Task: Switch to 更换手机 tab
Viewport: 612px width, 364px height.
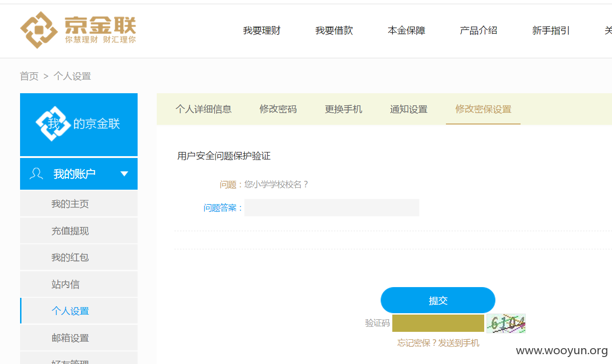Action: (x=343, y=109)
